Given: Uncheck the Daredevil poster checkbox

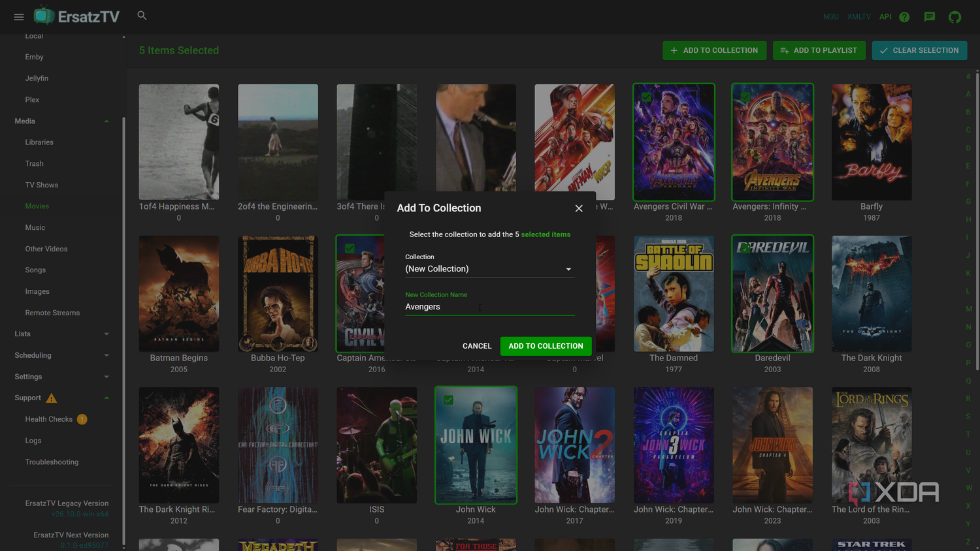Looking at the screenshot, I should click(x=745, y=249).
